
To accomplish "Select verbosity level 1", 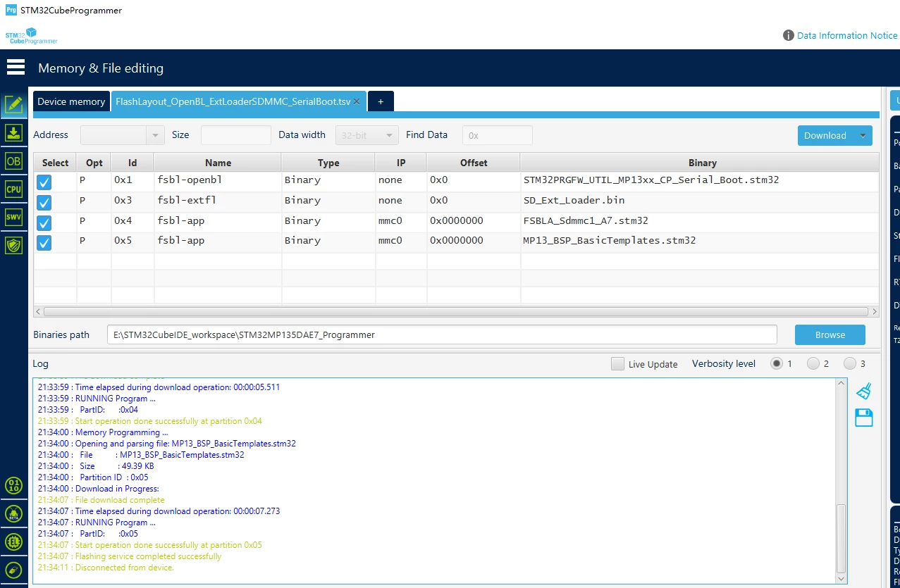I will tap(777, 363).
